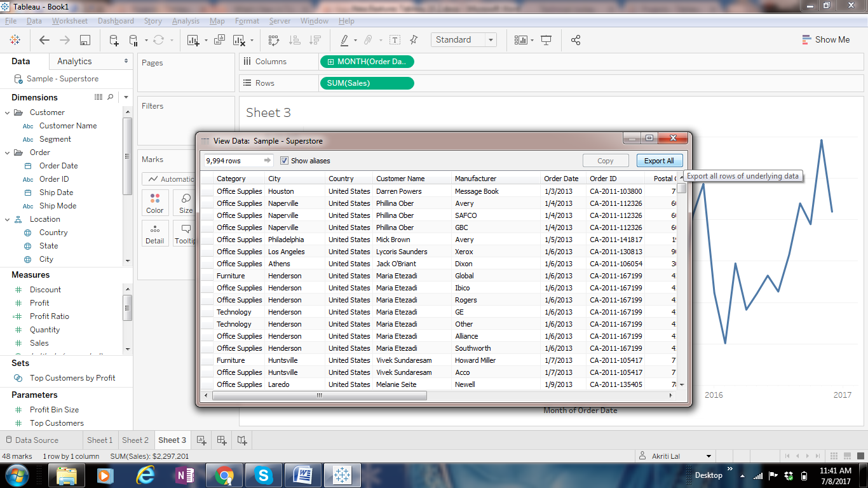Click the New Worksheet tab icon at bottom
868x488 pixels.
201,440
